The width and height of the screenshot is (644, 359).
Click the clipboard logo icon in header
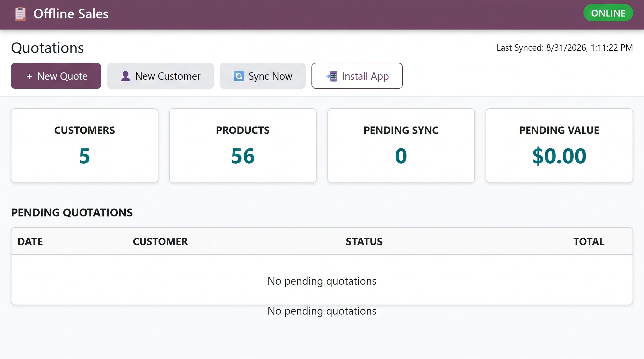click(x=20, y=14)
